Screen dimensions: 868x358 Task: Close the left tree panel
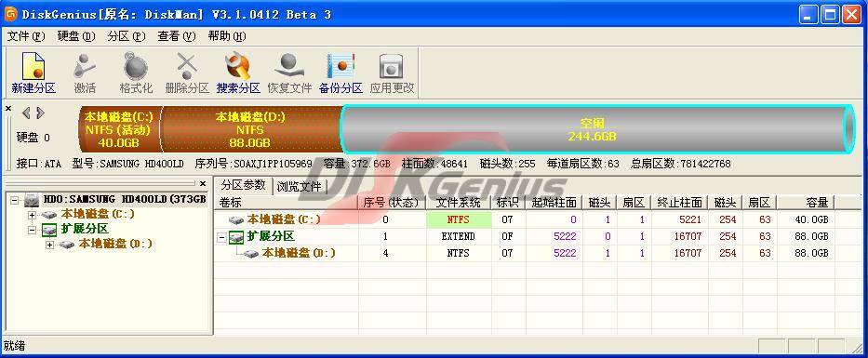pyautogui.click(x=203, y=183)
